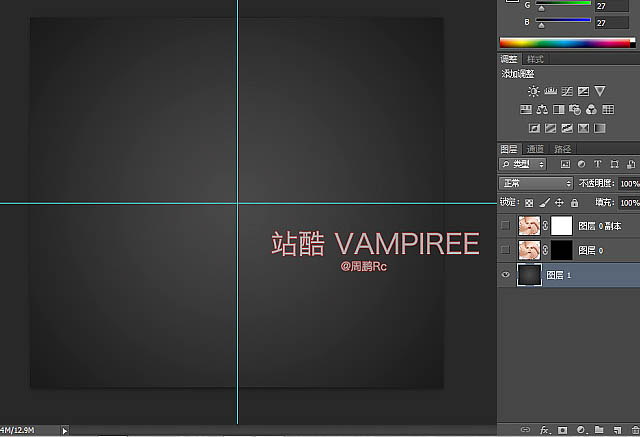Add a Threshold adjustment

[567, 129]
